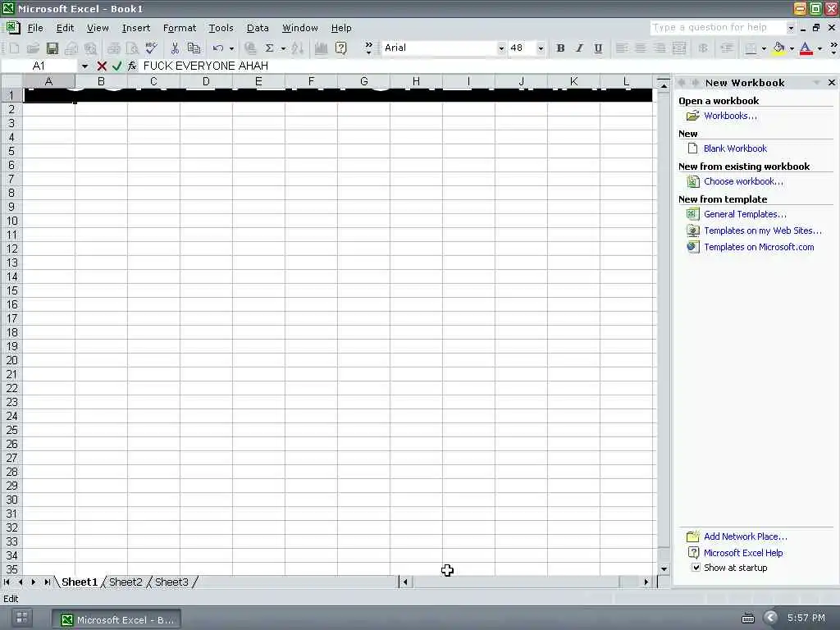Viewport: 840px width, 630px height.
Task: Click the Insert Hyperlink globe icon
Action: point(250,48)
